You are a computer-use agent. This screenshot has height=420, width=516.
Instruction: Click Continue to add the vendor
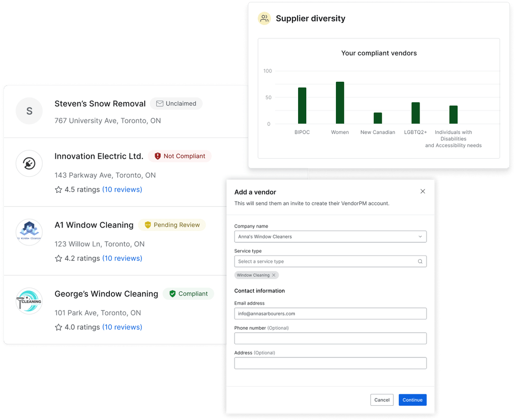pyautogui.click(x=412, y=400)
